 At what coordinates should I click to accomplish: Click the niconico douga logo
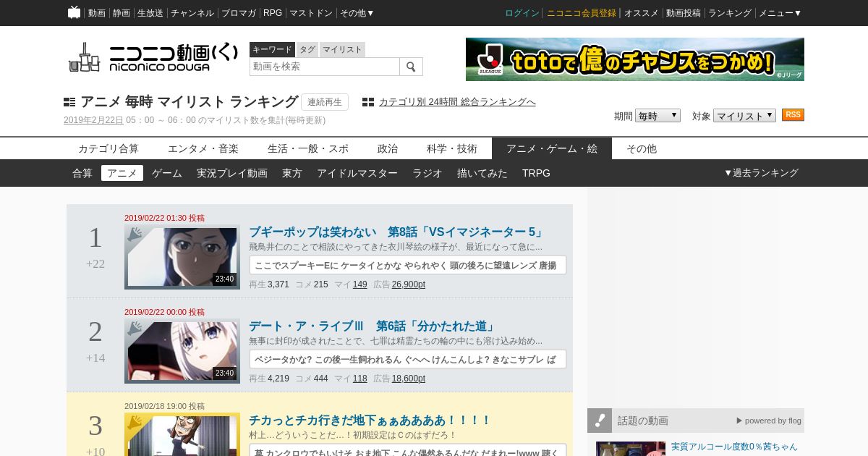click(153, 57)
